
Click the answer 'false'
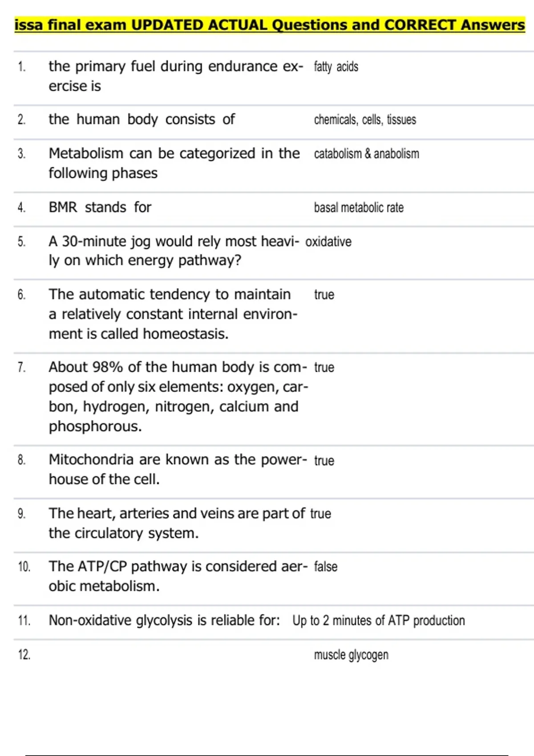tap(325, 567)
